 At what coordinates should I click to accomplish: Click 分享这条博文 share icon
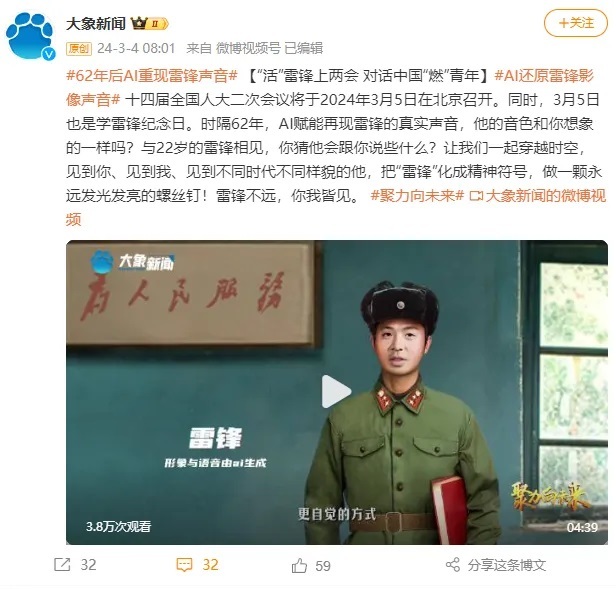coord(453,565)
